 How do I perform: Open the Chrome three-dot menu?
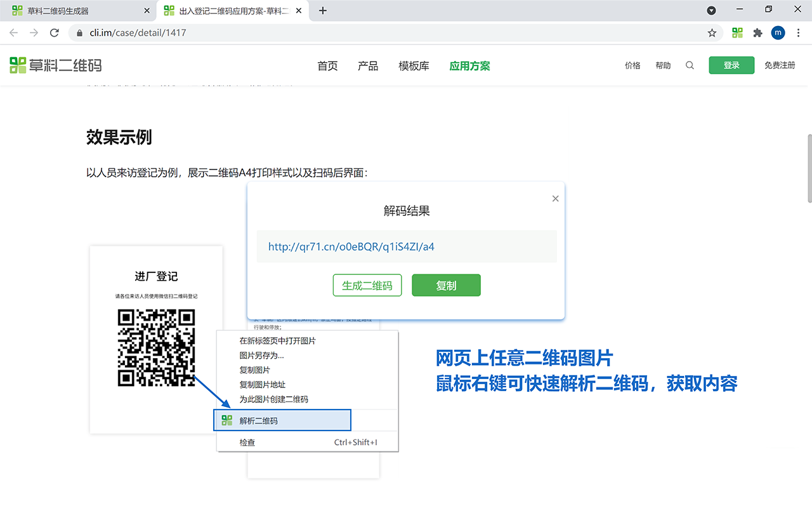(x=798, y=32)
